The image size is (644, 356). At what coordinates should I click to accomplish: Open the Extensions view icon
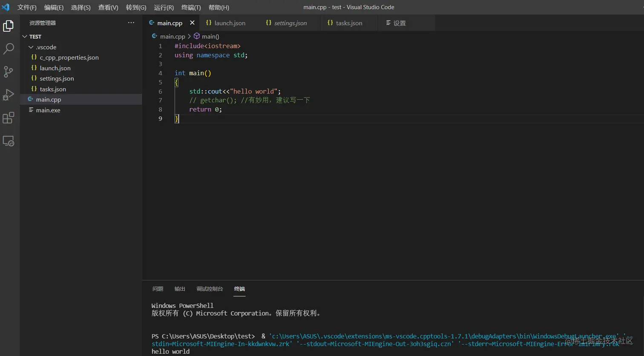coord(9,118)
